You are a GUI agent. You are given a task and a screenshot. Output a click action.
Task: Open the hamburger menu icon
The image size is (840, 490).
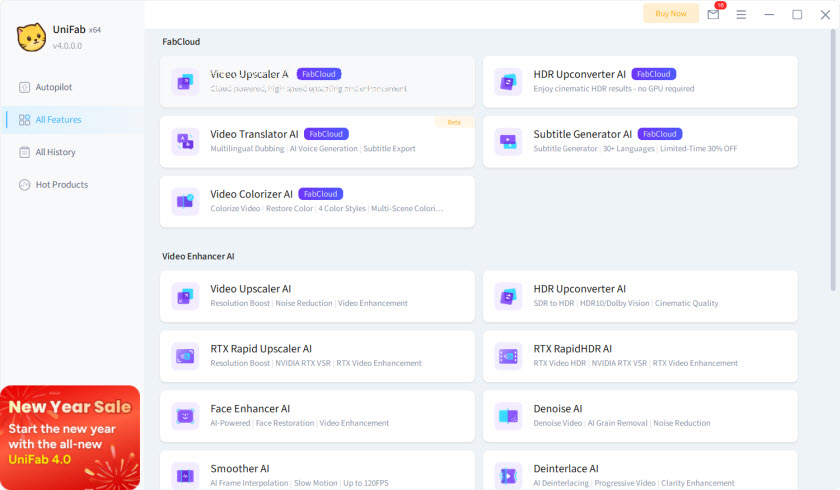point(741,14)
